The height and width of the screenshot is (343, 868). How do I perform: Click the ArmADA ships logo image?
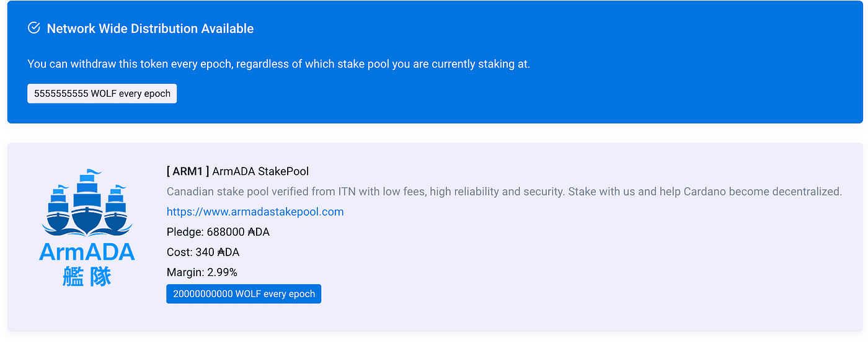tap(87, 227)
